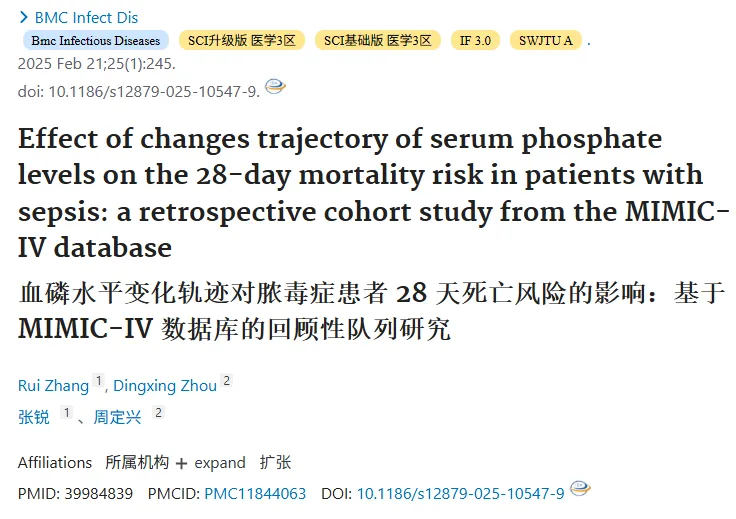The height and width of the screenshot is (519, 736).
Task: Open the 10.1186/s12879-025-10547-9 DOI link at bottom
Action: click(460, 494)
